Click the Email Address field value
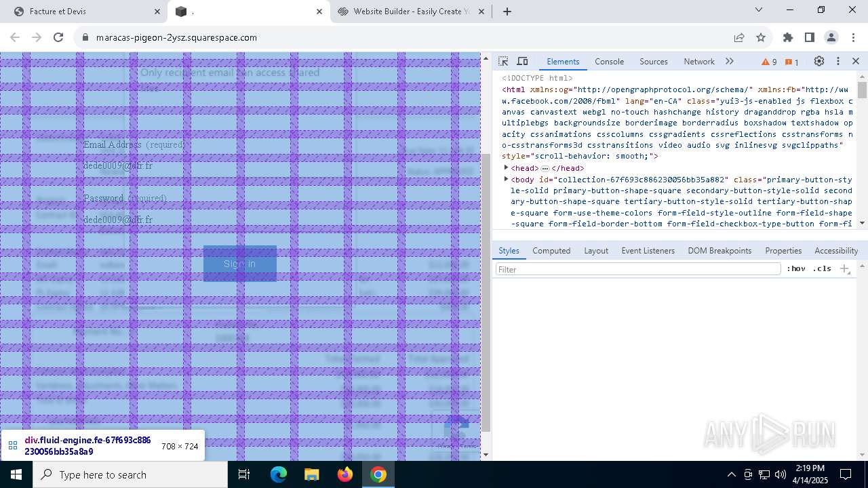The width and height of the screenshot is (868, 488). [x=118, y=165]
